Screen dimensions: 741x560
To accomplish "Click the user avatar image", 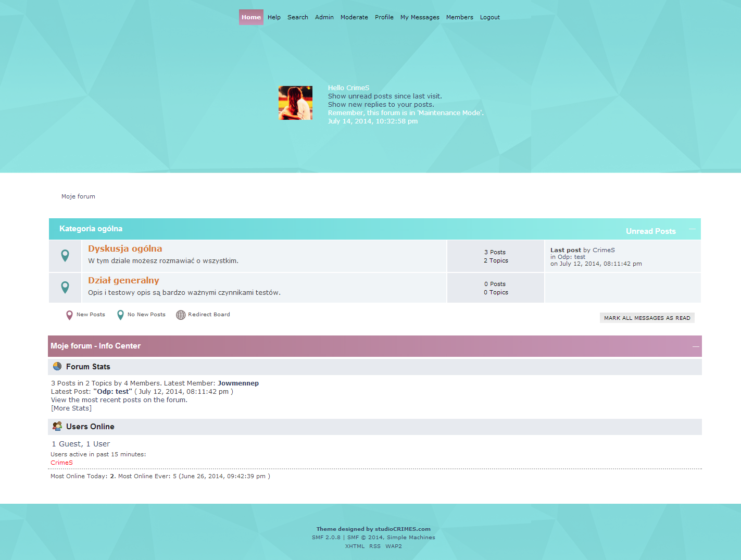I will click(x=295, y=102).
